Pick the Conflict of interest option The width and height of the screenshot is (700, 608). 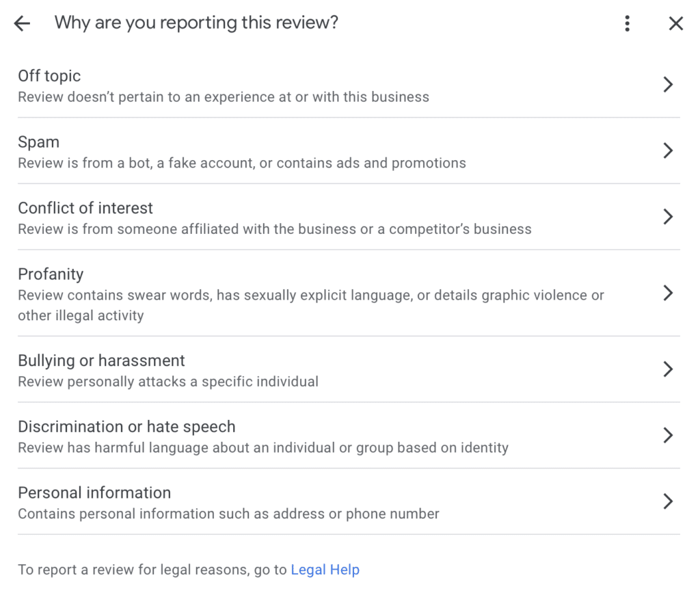pos(349,217)
